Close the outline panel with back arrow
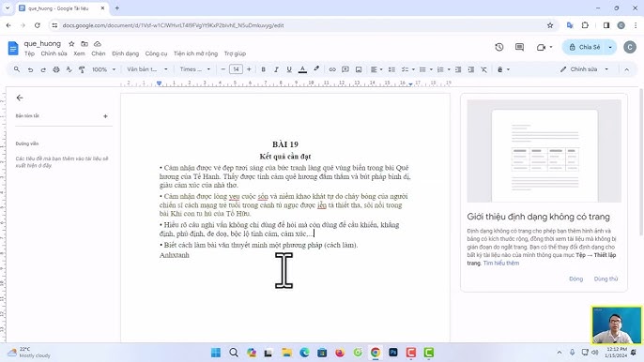The width and height of the screenshot is (644, 362). click(x=20, y=98)
